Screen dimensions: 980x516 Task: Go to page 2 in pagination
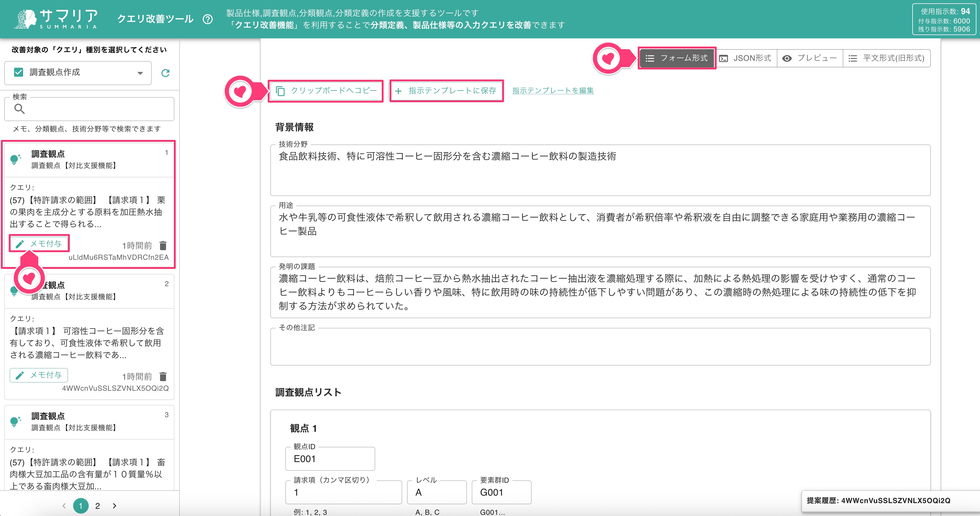point(97,506)
